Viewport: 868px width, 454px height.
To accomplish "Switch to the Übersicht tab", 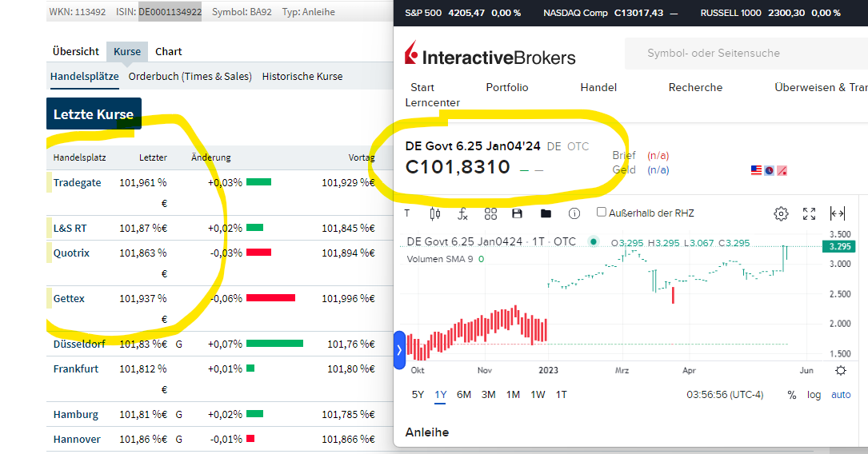I will 76,51.
